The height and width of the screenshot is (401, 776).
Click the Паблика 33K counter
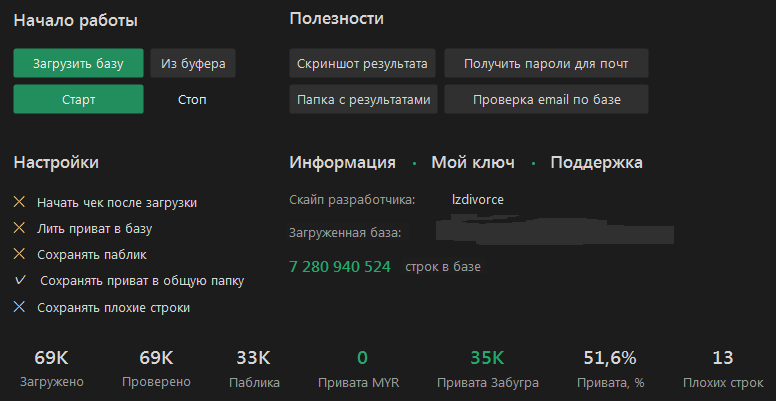[x=254, y=369]
